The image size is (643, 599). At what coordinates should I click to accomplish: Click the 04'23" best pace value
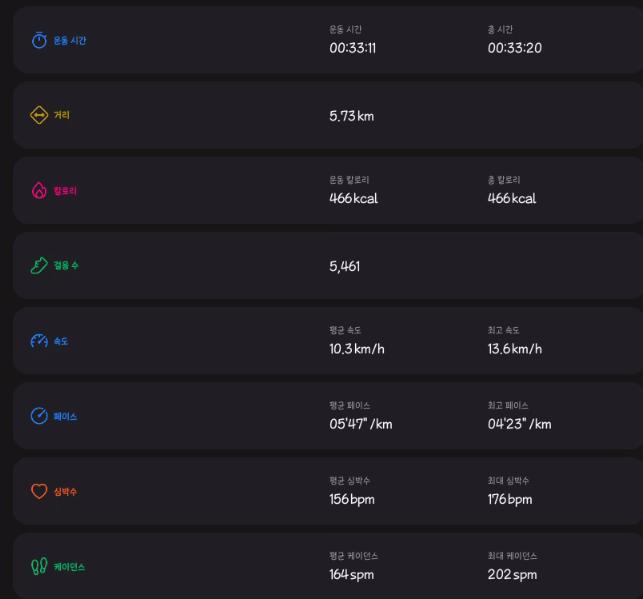(519, 424)
